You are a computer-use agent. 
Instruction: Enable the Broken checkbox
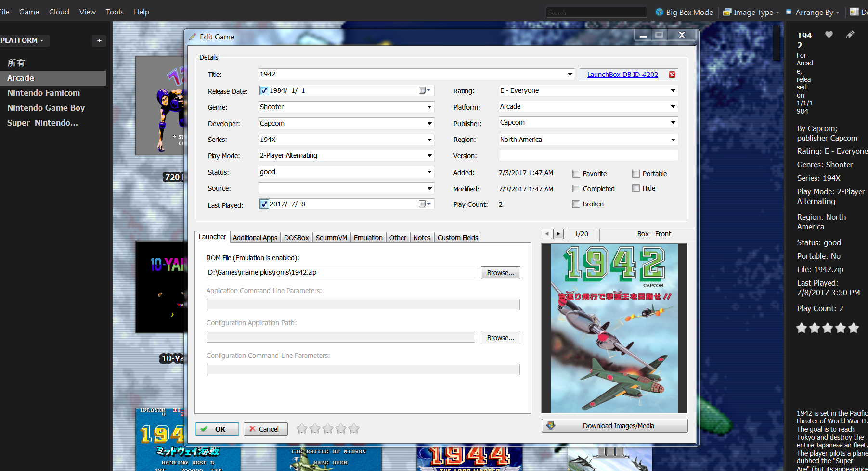click(576, 204)
